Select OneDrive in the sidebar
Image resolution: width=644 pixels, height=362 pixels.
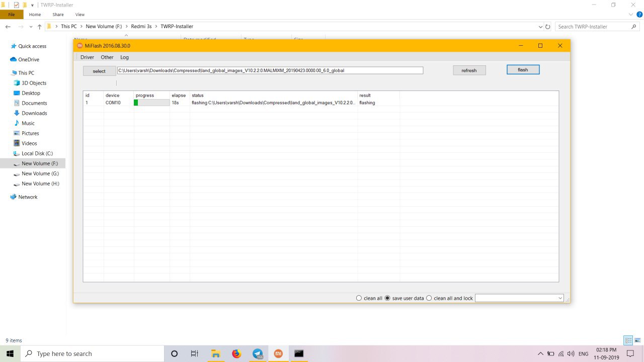29,59
